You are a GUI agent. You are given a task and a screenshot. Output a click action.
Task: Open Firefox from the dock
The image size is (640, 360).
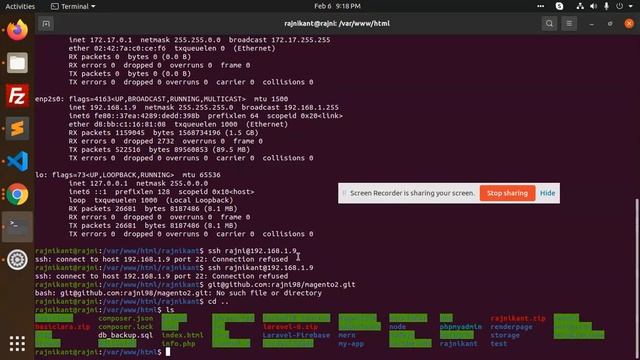click(x=17, y=30)
